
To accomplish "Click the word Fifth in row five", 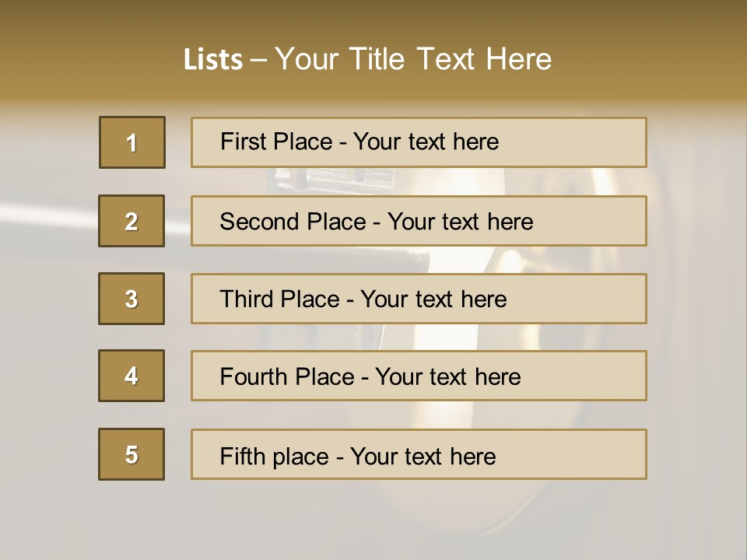I will [x=243, y=457].
